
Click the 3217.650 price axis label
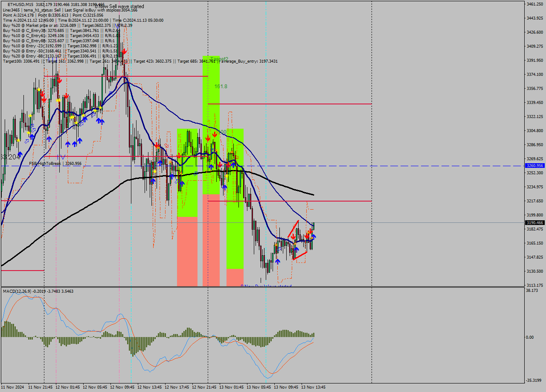coord(534,201)
